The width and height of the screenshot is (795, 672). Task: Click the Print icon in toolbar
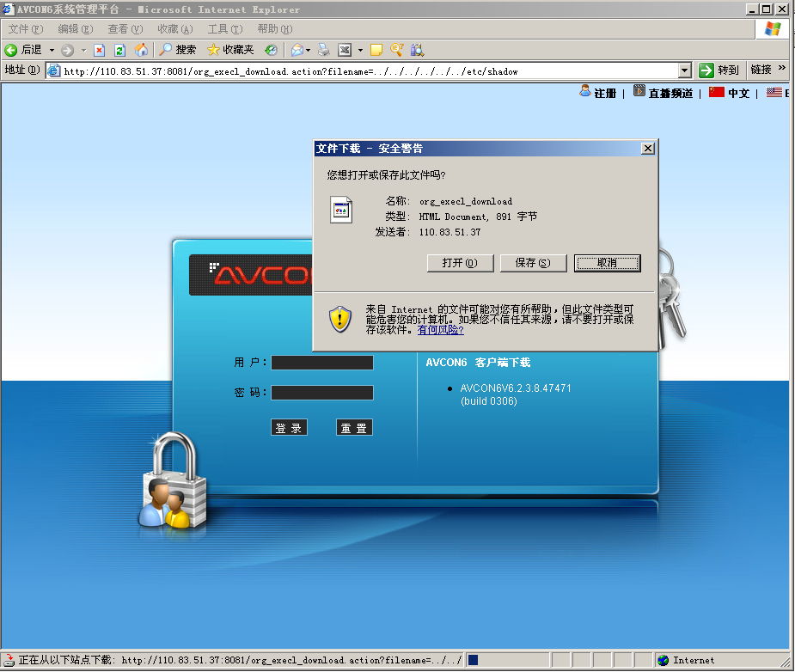coord(323,50)
